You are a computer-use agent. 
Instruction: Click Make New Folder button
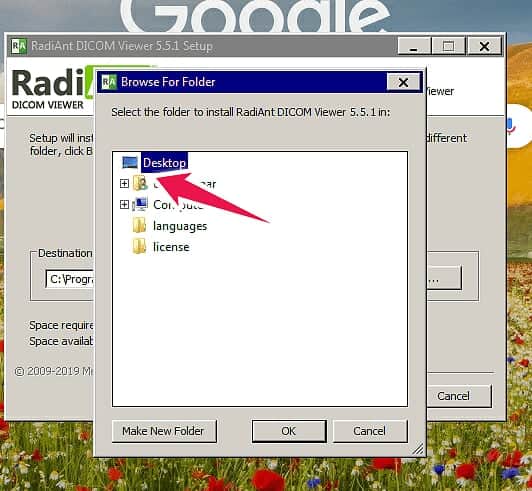click(164, 431)
